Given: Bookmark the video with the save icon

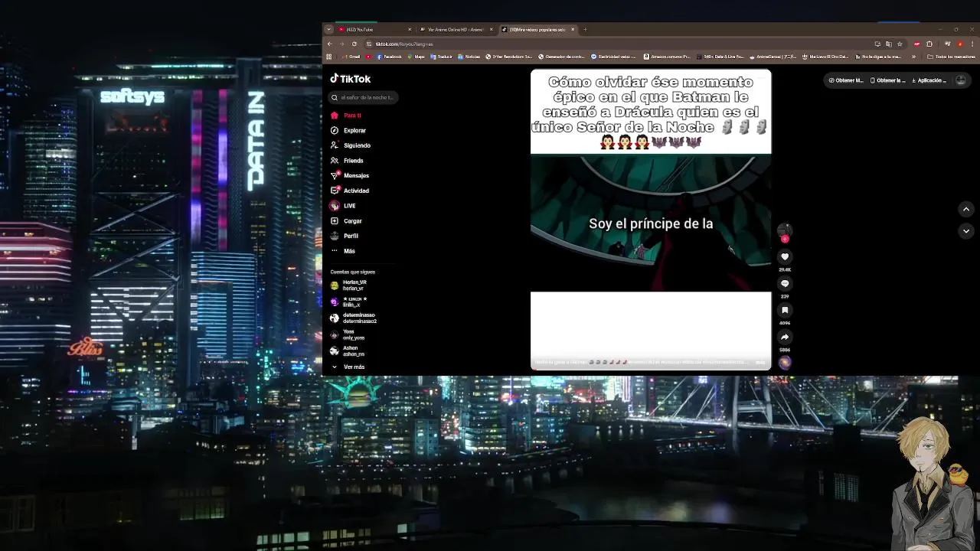Looking at the screenshot, I should 785,310.
